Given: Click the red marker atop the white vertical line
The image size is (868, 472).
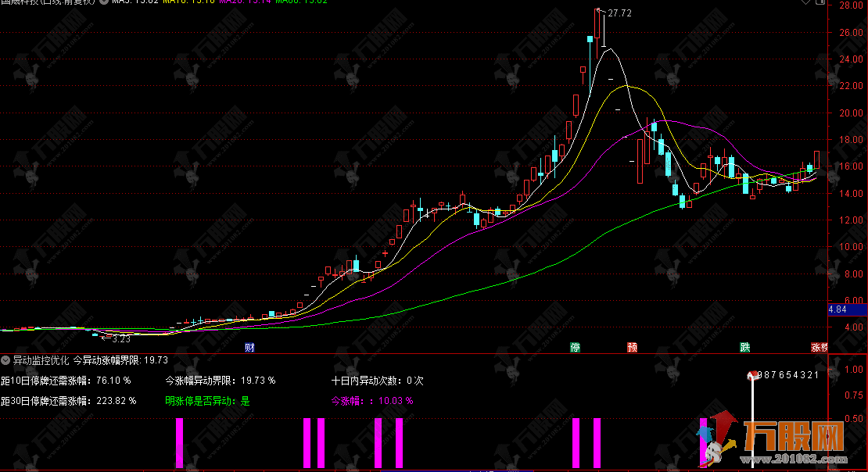Looking at the screenshot, I should (753, 375).
